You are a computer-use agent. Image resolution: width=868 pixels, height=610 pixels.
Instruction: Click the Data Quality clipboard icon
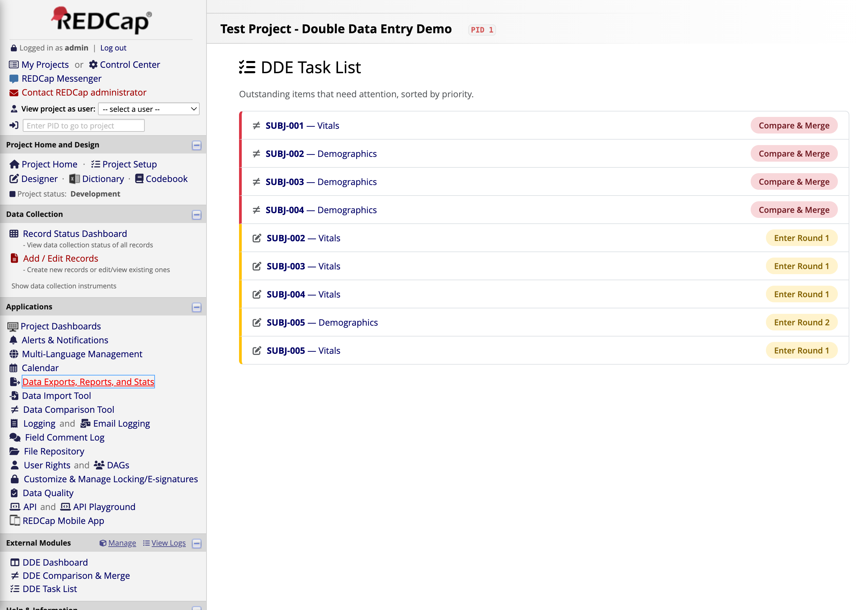(x=14, y=493)
